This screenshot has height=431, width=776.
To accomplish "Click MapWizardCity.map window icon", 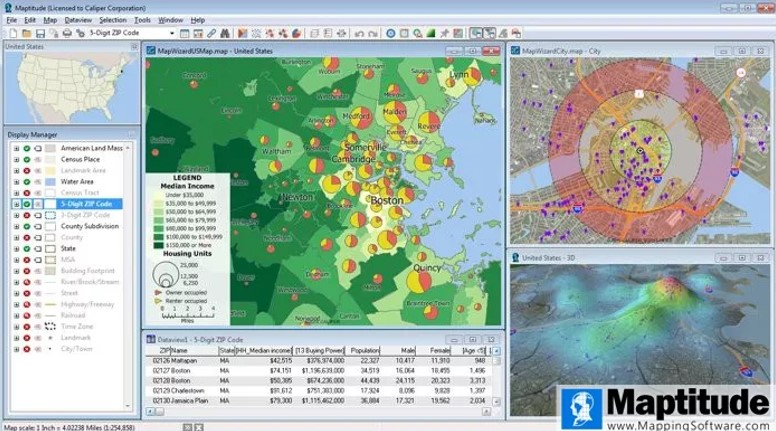I will pos(515,51).
